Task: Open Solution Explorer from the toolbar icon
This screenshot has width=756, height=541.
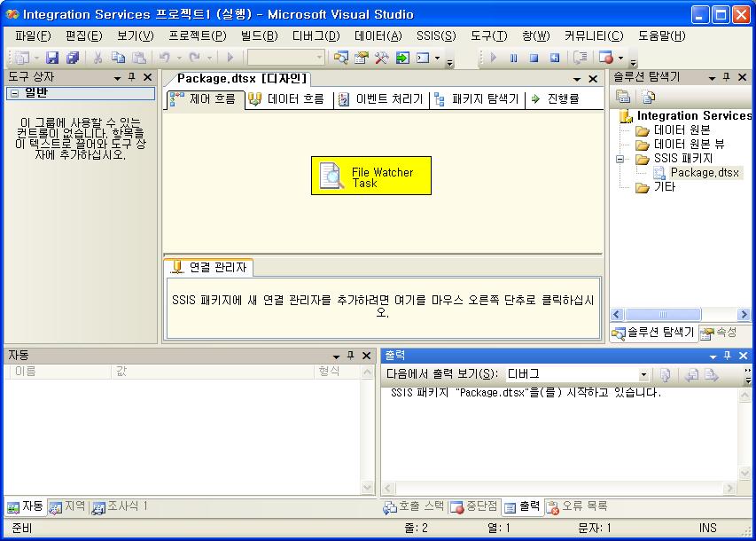Action: (x=341, y=58)
